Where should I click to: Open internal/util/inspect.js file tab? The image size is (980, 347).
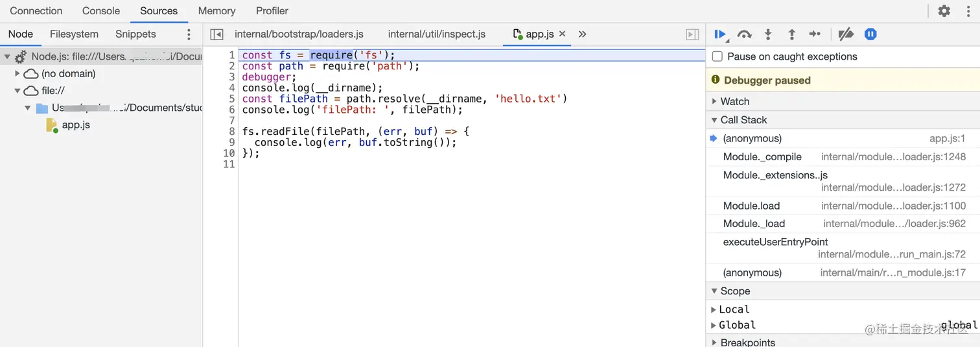pyautogui.click(x=437, y=34)
